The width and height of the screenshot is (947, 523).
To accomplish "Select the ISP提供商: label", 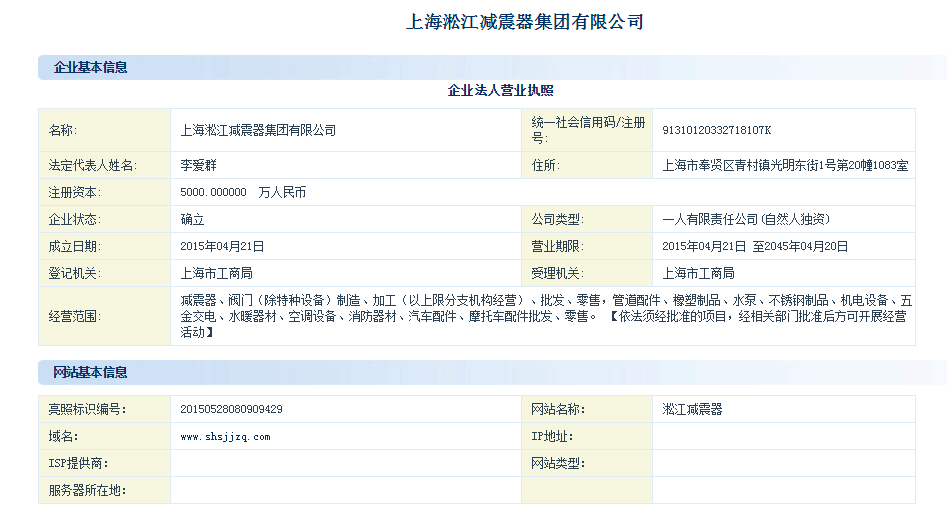I will pos(79,463).
